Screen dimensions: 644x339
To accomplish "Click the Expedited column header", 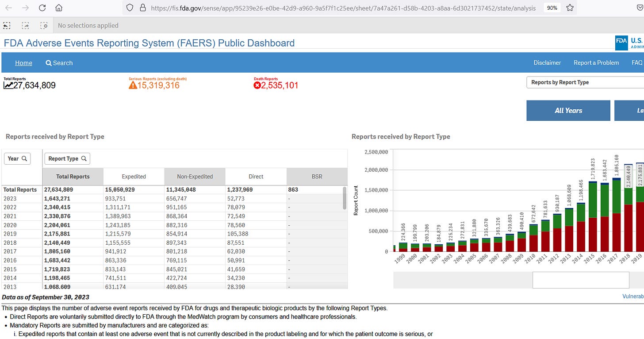I will [x=134, y=177].
